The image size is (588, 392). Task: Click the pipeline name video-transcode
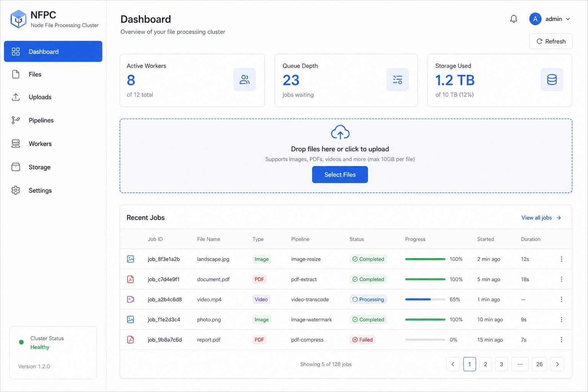coord(310,299)
